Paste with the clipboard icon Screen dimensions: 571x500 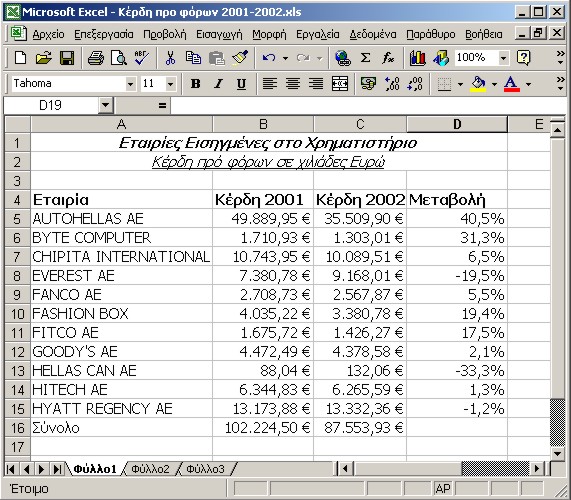click(x=217, y=58)
